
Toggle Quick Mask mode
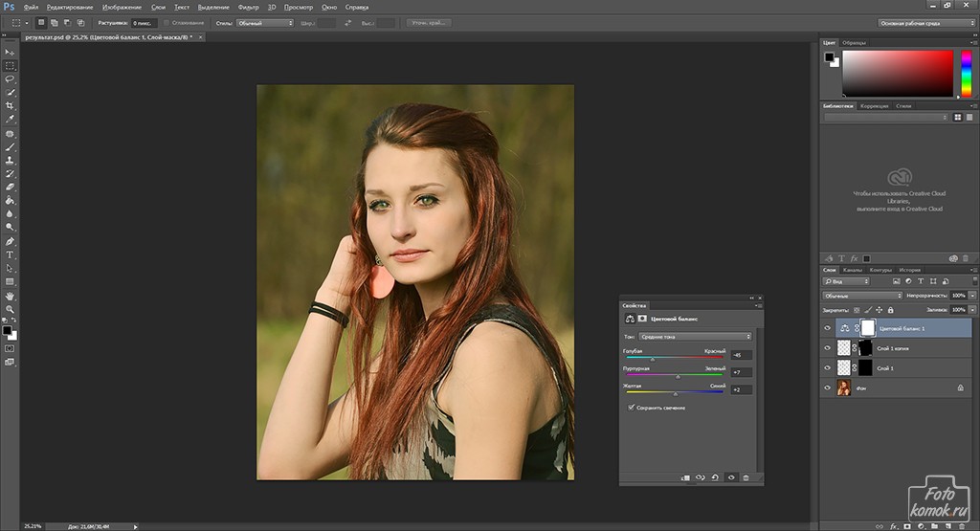10,348
